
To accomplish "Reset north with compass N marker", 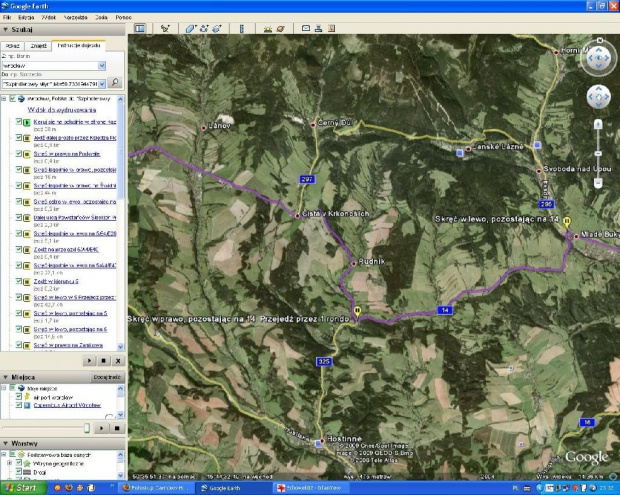I will pos(600,40).
